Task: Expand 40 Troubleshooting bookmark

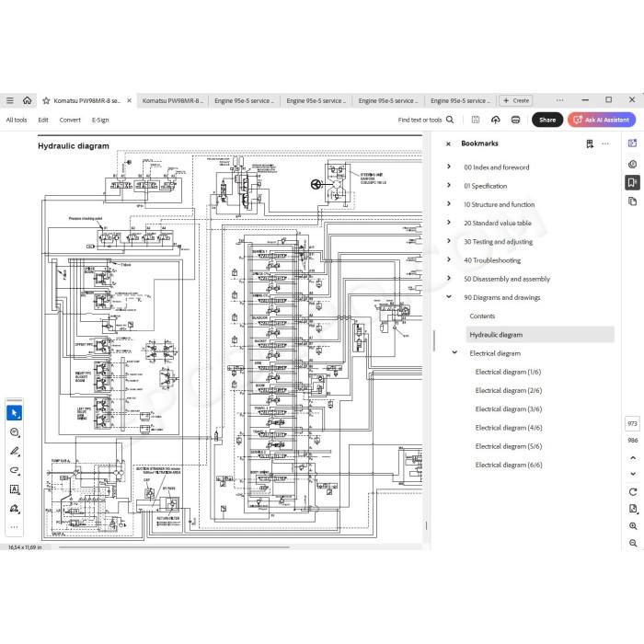Action: 449,259
